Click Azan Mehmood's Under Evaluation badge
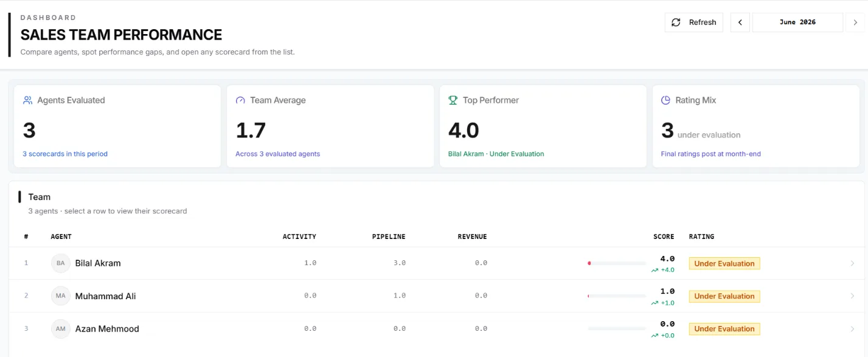The image size is (868, 357). point(724,328)
